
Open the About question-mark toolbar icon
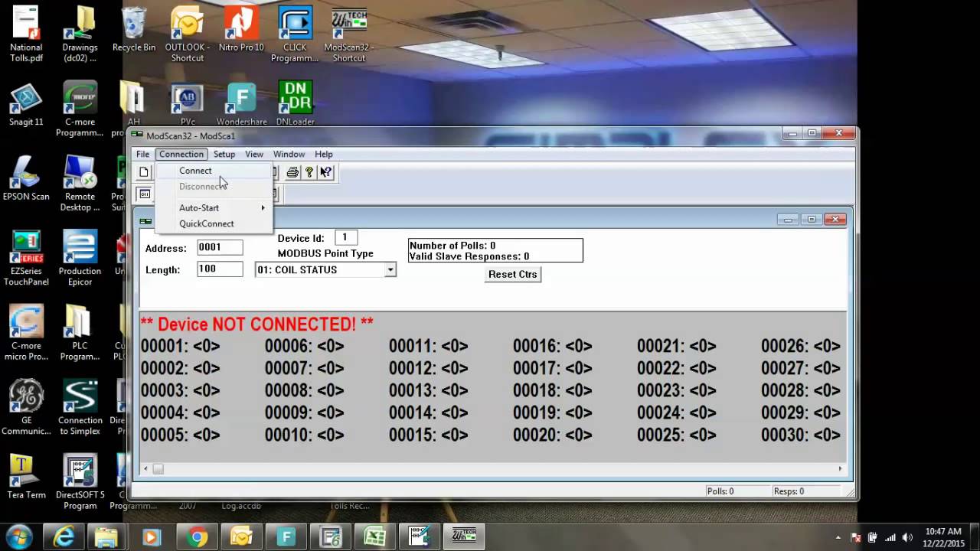coord(309,172)
